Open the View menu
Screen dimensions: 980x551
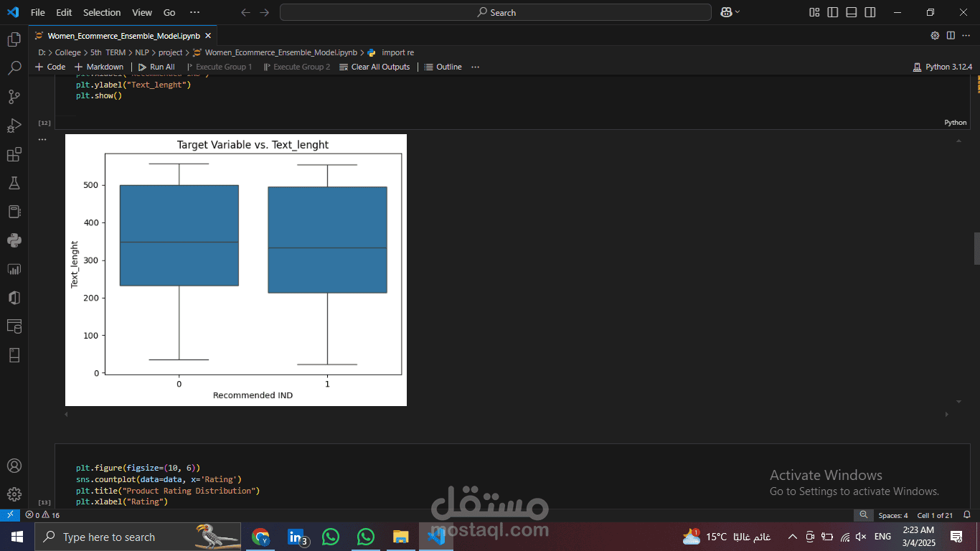[x=142, y=12]
